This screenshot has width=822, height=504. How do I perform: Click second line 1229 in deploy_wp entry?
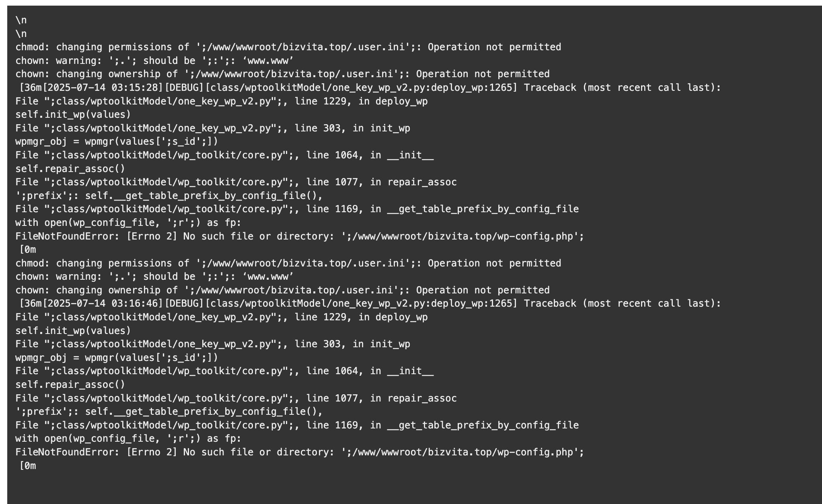tap(222, 317)
